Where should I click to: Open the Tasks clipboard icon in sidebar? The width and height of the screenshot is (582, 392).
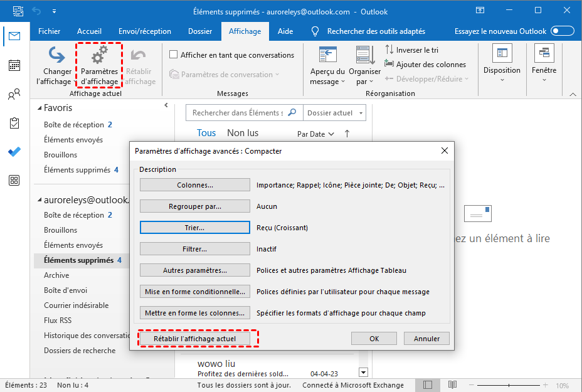14,124
